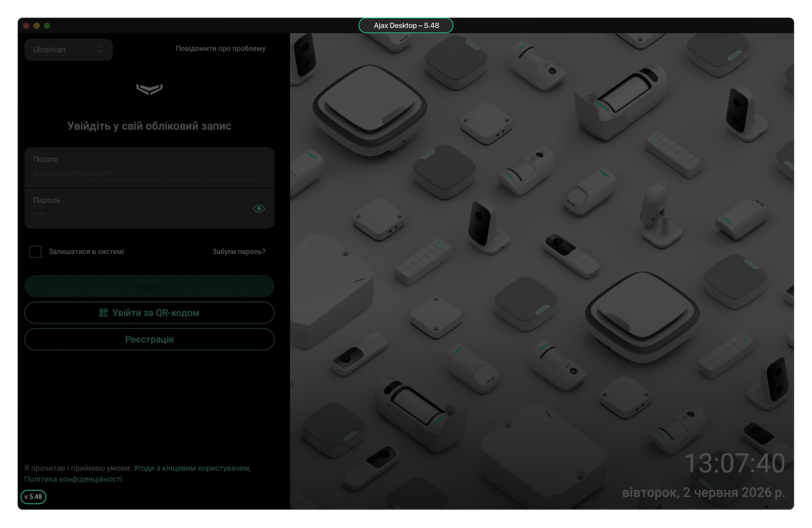Click heading 'Увійдіть у свій обліковий запис'
Screen dimensions: 812x528
coord(150,126)
